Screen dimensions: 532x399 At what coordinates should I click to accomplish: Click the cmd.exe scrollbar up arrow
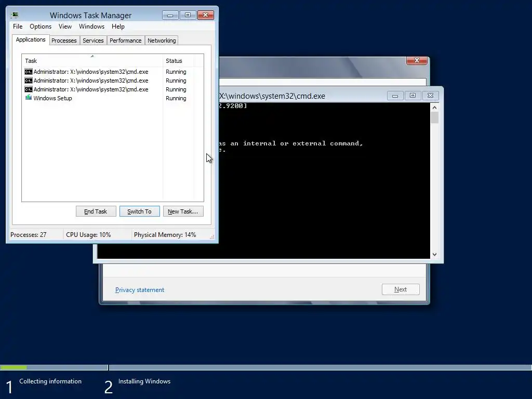[x=434, y=108]
